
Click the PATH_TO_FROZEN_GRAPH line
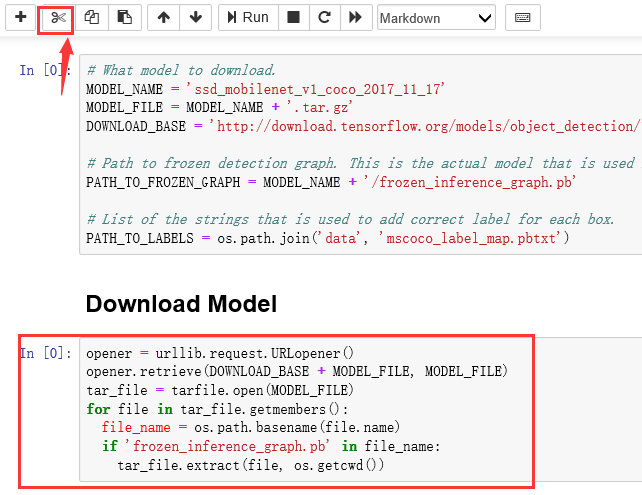point(331,182)
